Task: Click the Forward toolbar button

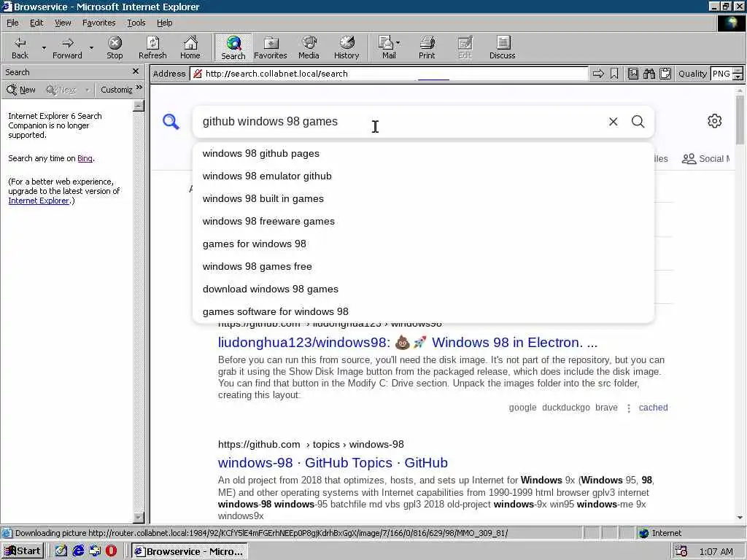Action: click(67, 47)
